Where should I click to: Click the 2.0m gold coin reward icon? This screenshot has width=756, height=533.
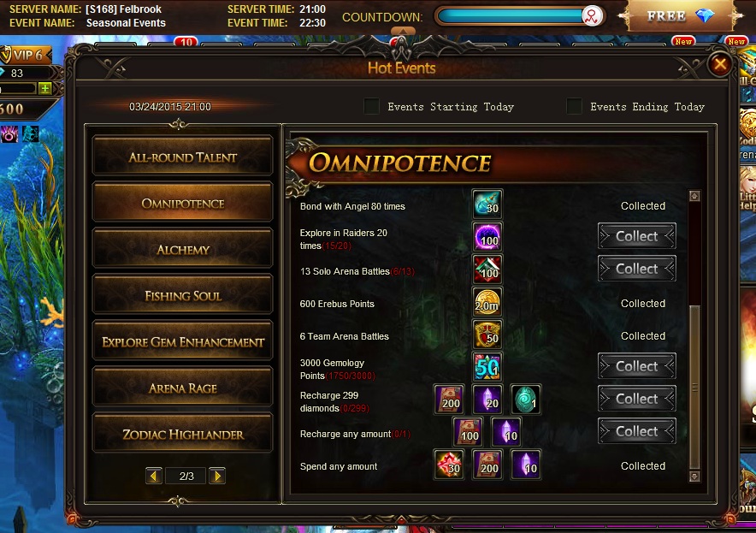pos(487,302)
